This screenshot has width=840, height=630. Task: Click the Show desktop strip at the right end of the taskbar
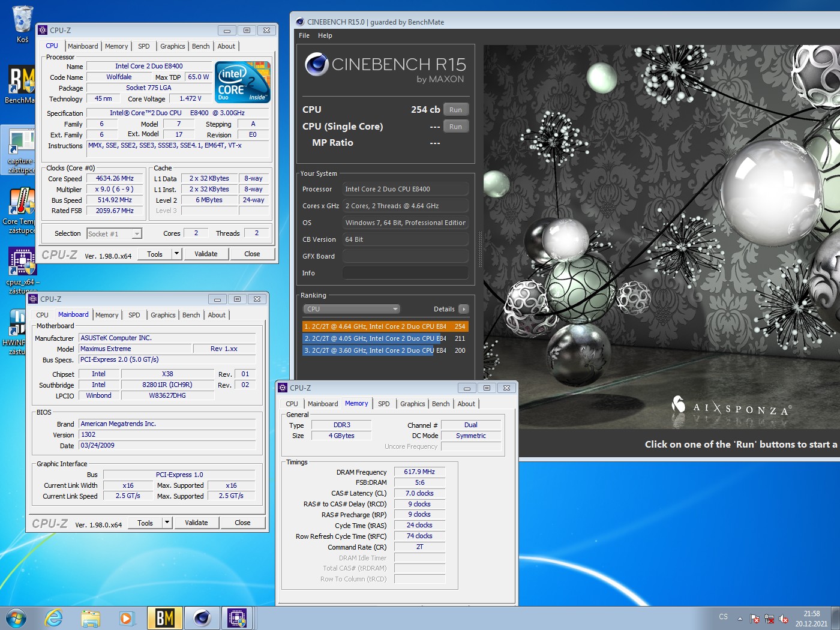835,618
